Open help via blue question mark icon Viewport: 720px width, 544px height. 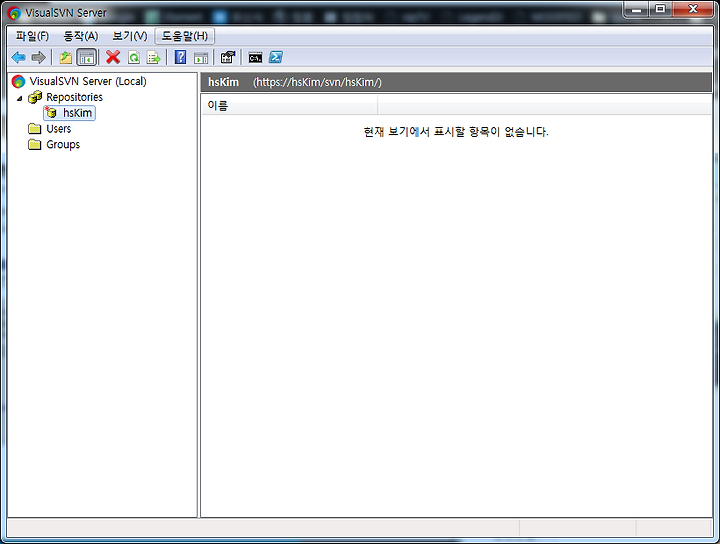coord(180,57)
